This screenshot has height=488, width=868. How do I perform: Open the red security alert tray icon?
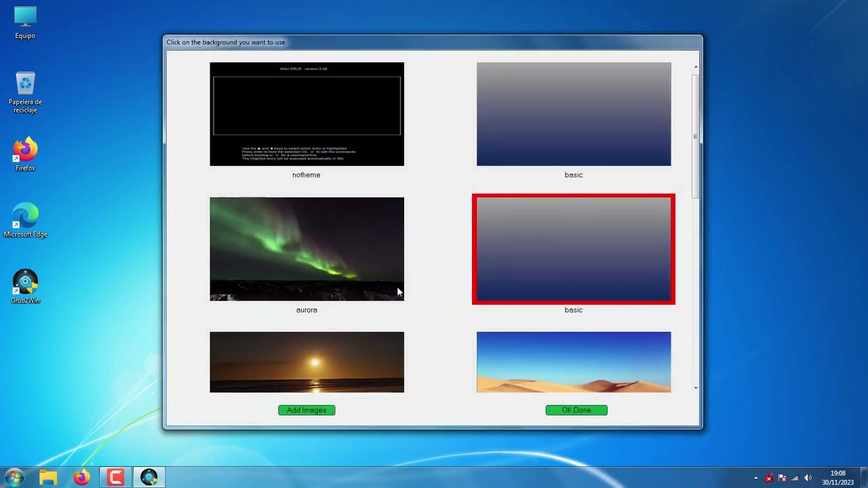point(768,478)
